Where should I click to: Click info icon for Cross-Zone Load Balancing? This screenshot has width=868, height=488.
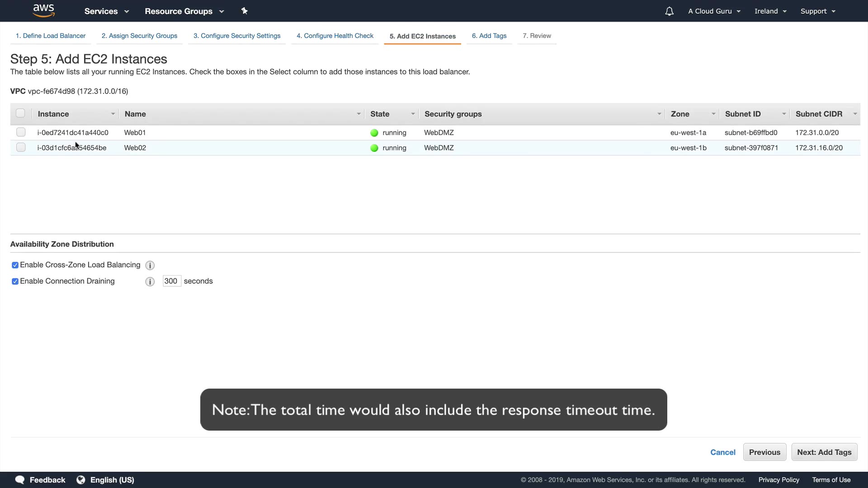(x=150, y=265)
